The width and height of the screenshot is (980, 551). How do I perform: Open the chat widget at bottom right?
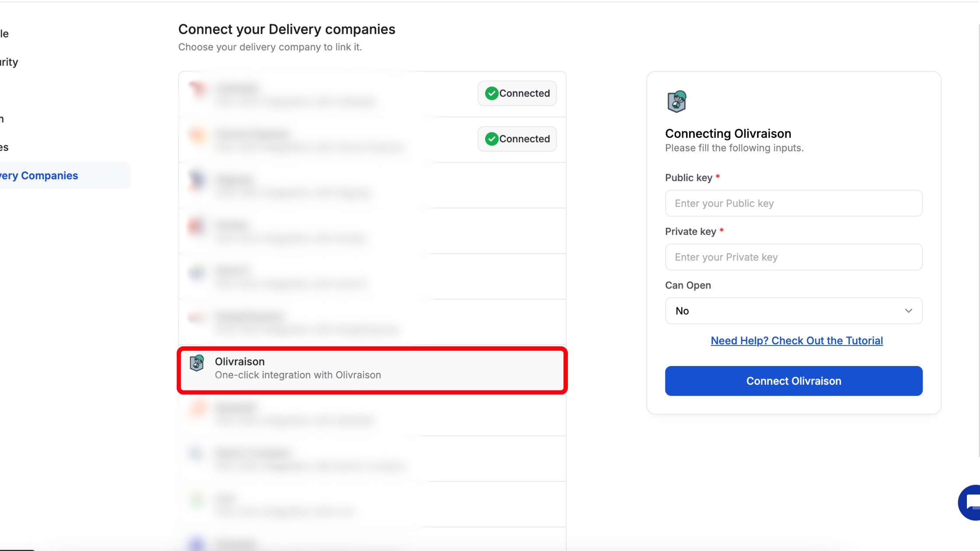[968, 503]
